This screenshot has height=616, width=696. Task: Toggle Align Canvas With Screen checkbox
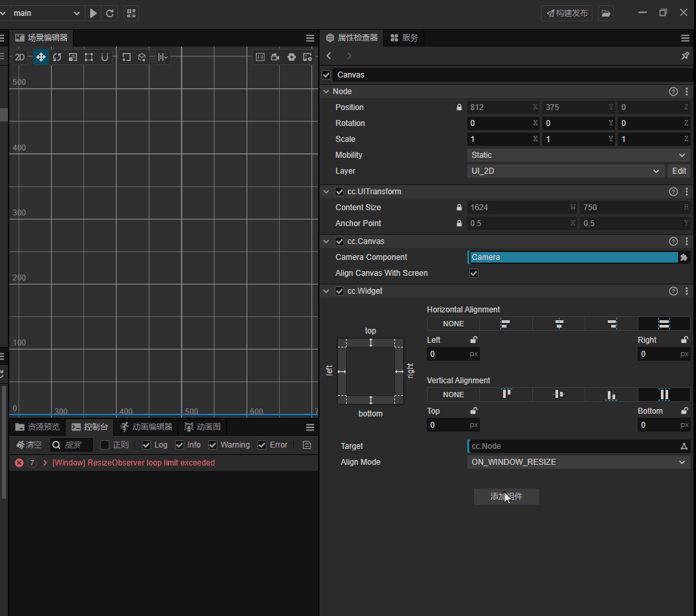click(x=473, y=273)
